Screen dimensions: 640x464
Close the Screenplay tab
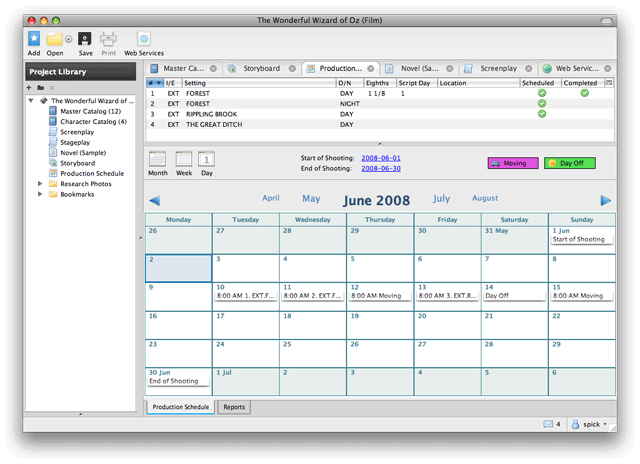[529, 69]
